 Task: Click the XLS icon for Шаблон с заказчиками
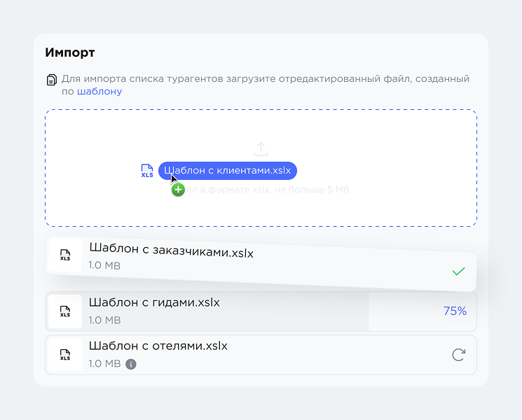point(65,255)
